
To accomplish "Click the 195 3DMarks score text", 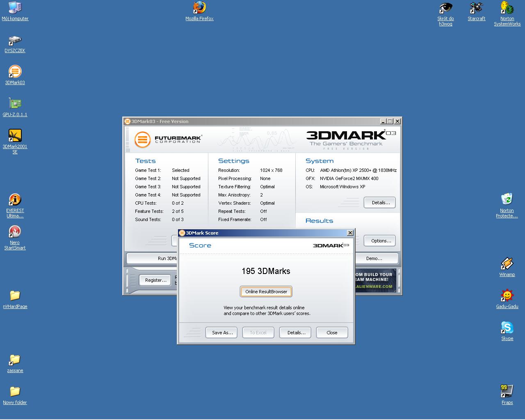I will tap(266, 271).
